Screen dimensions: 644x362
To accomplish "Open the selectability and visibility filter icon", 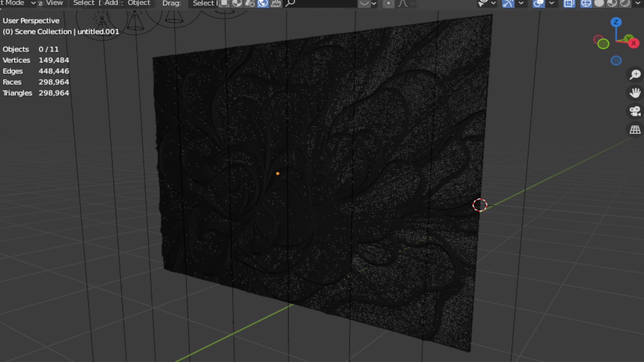I will (482, 3).
